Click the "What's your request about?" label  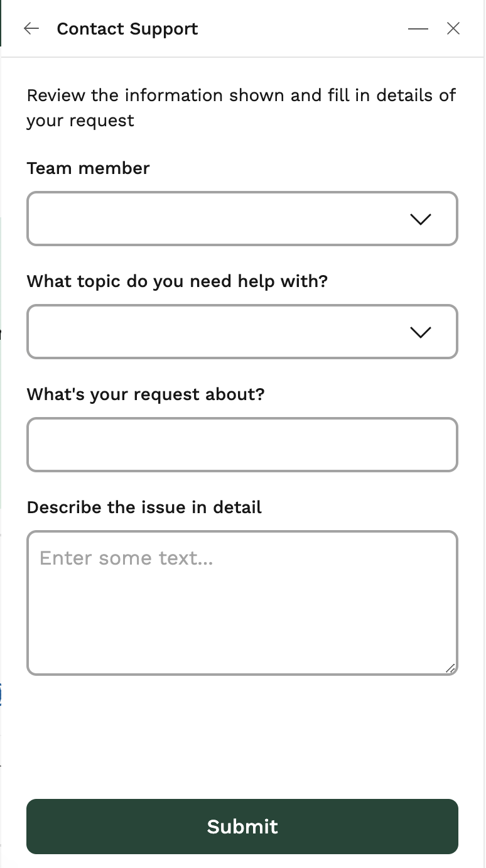coord(146,394)
